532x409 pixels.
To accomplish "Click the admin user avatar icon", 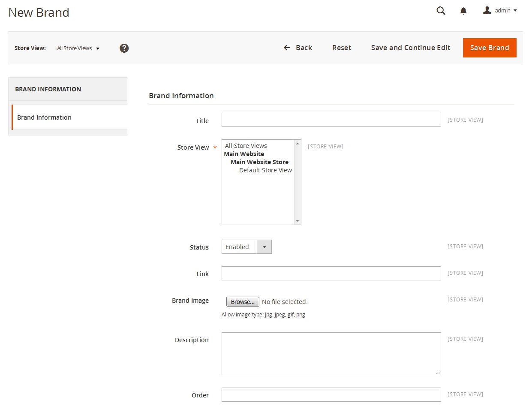I will [487, 10].
